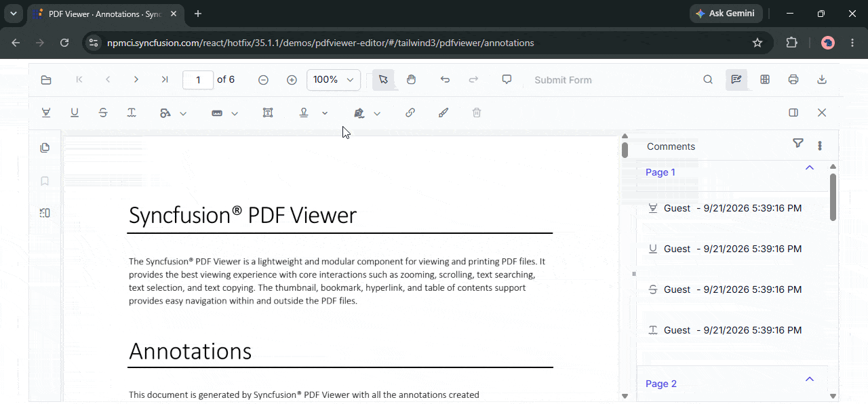Image resolution: width=868 pixels, height=404 pixels.
Task: Open the browser extensions menu
Action: [x=791, y=43]
